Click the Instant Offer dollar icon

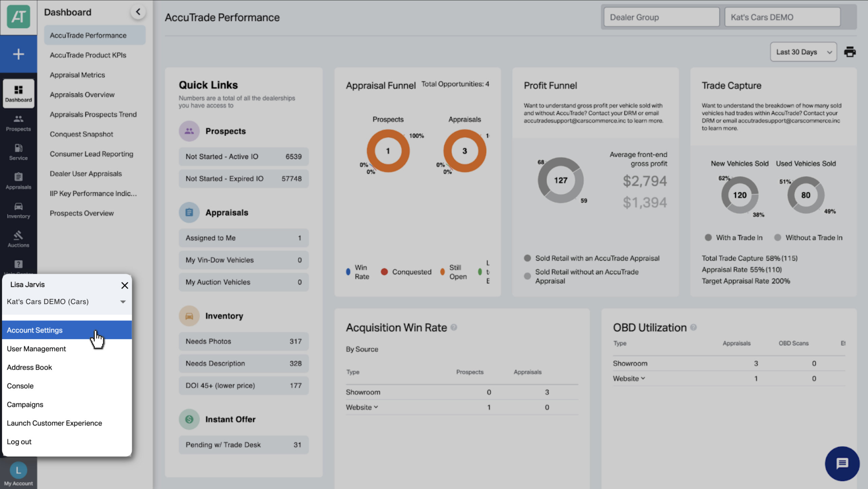click(x=189, y=419)
